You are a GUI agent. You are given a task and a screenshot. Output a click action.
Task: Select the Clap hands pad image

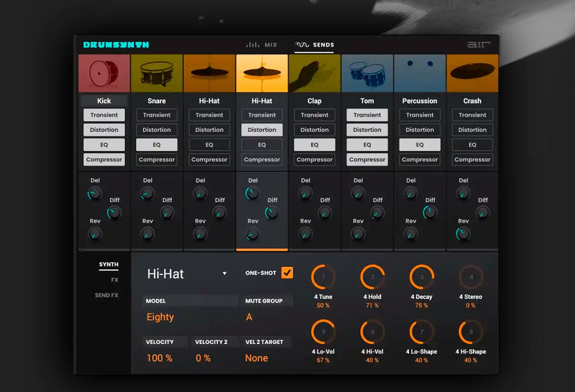click(315, 73)
